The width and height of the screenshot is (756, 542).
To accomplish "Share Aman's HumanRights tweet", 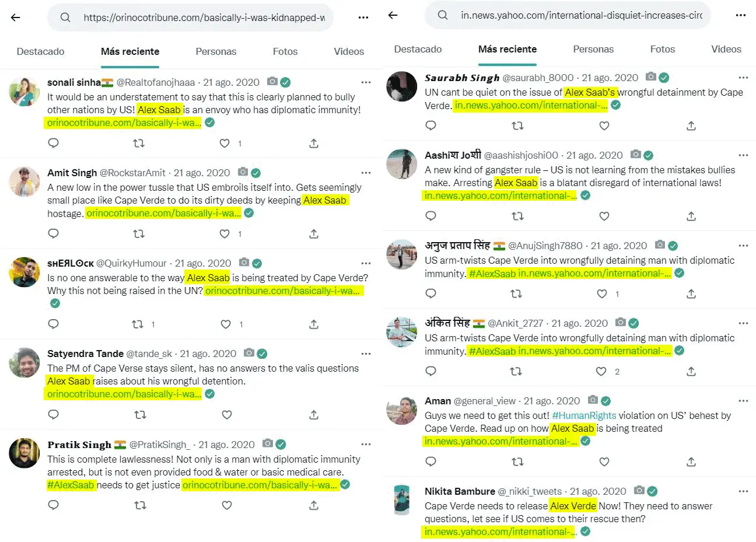I will pos(691,461).
